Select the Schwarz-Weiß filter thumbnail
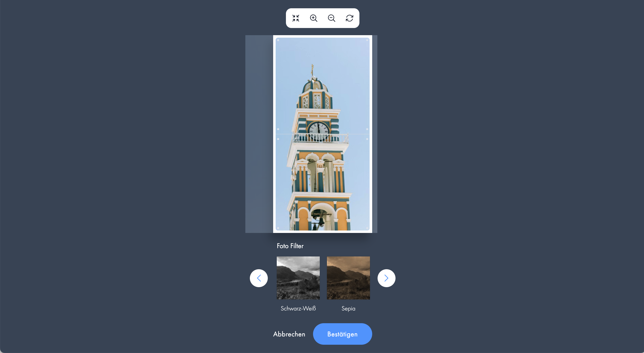 [x=298, y=278]
